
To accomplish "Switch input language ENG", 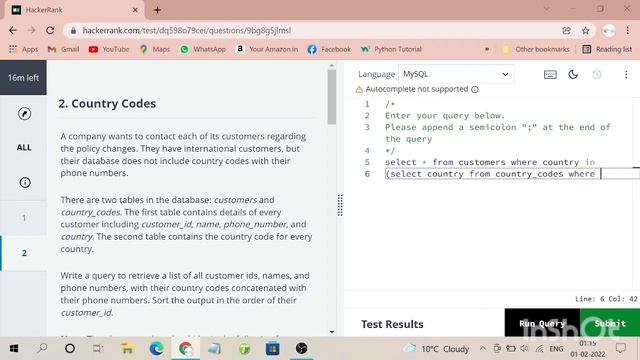I will pyautogui.click(x=556, y=349).
